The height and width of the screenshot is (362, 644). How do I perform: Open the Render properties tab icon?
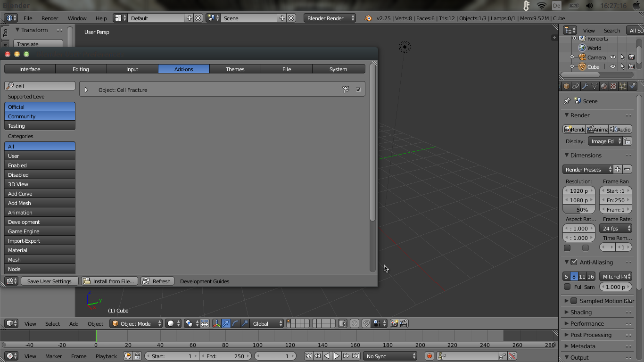[x=561, y=86]
